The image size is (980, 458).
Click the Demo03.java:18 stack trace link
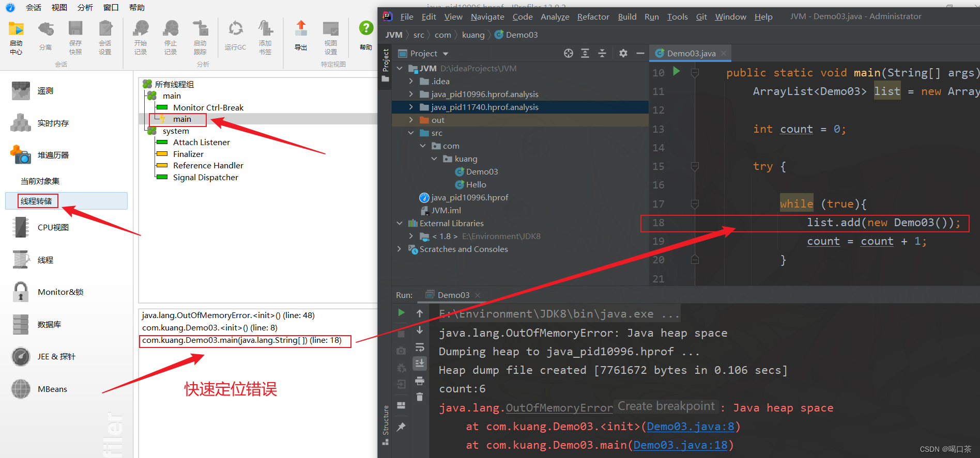(680, 445)
